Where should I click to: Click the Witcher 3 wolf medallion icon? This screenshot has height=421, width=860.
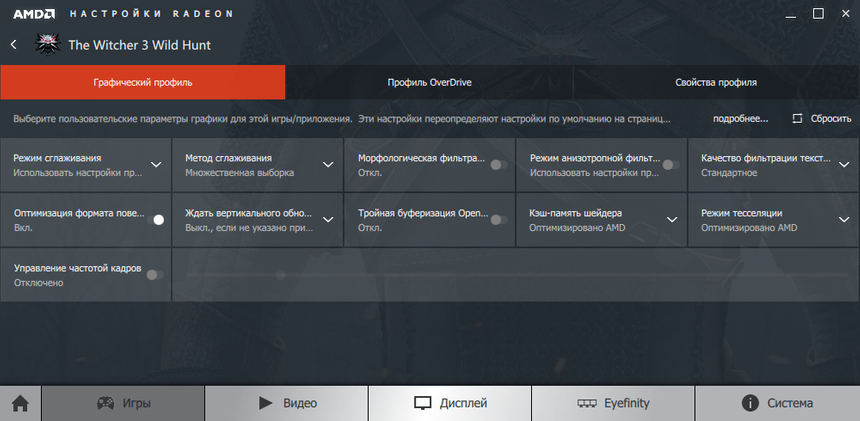click(46, 44)
